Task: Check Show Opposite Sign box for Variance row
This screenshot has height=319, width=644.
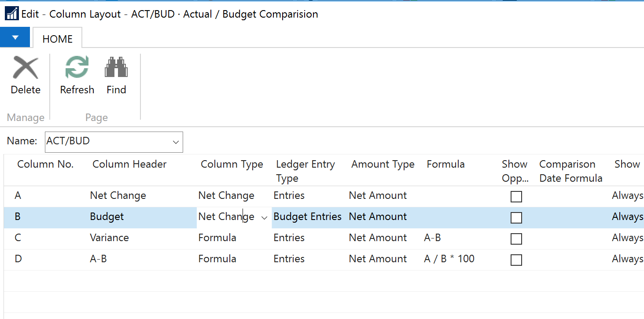Action: coord(516,238)
